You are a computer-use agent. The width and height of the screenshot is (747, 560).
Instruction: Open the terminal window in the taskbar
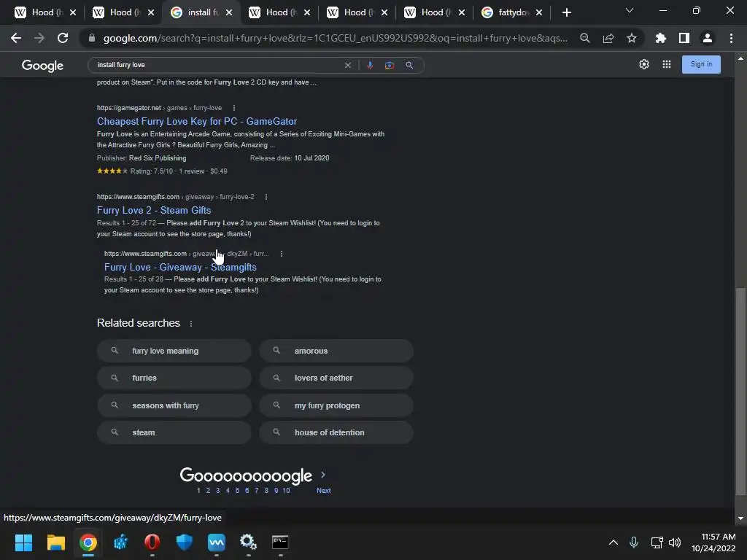pos(280,542)
